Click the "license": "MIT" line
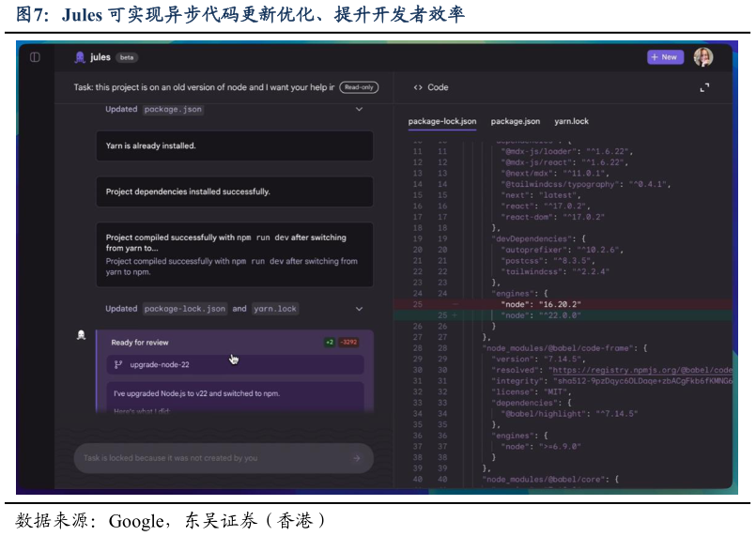 pos(531,391)
